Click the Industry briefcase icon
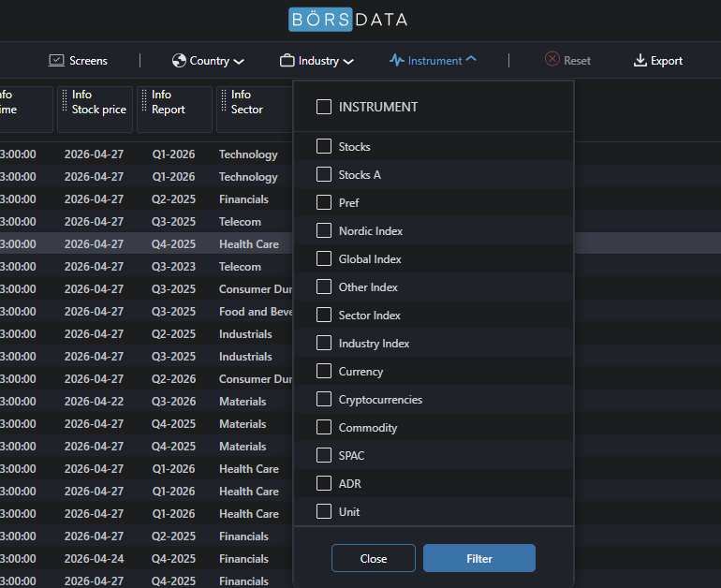 287,61
